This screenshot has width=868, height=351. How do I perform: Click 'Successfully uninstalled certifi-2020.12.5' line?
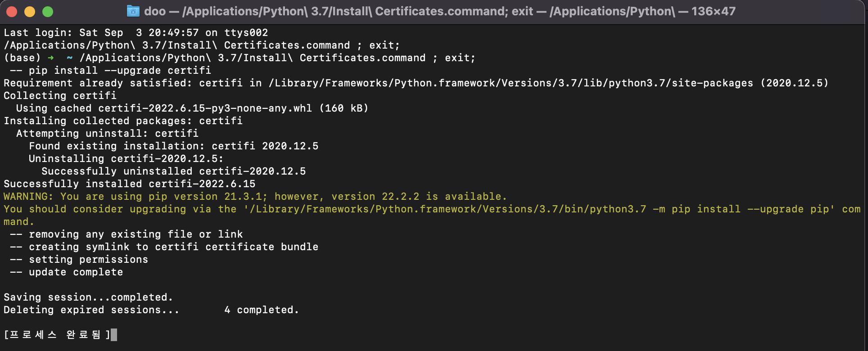click(x=174, y=171)
